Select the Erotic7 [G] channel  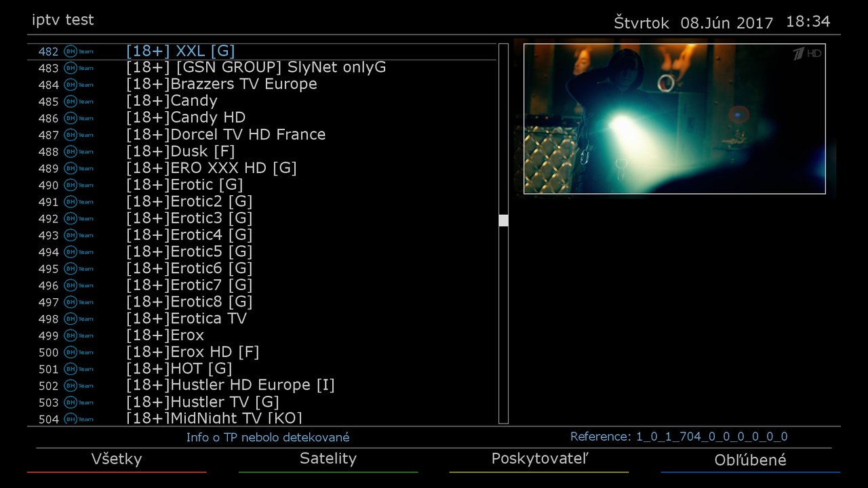[x=189, y=285]
